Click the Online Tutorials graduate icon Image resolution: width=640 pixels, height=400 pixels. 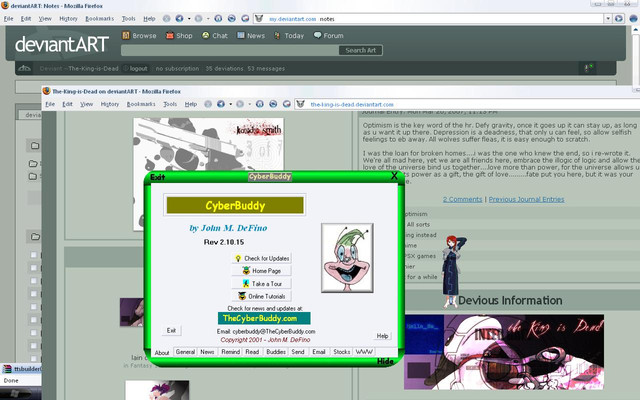[242, 296]
